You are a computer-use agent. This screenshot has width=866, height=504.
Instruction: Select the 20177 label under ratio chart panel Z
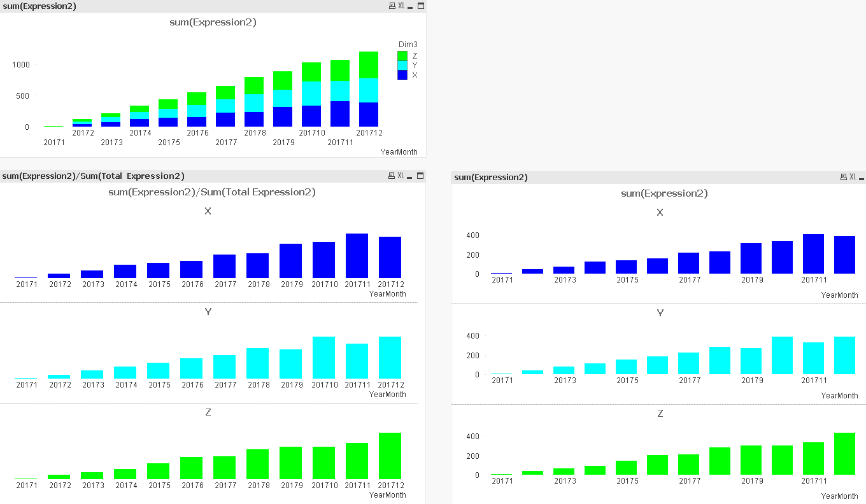(x=225, y=486)
